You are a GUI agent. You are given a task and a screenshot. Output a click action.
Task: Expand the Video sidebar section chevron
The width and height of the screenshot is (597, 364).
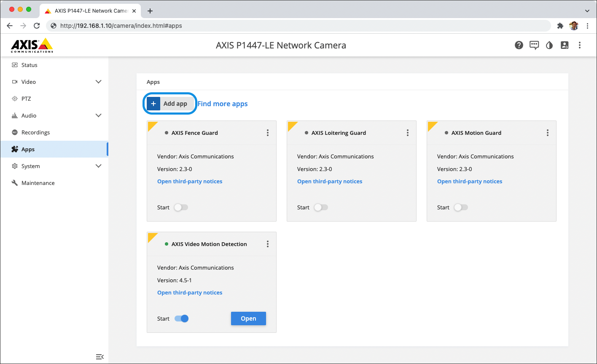[99, 82]
